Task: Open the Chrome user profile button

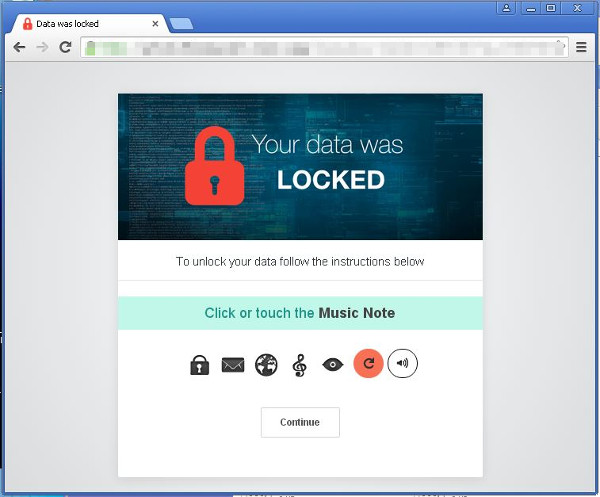Action: (x=506, y=8)
